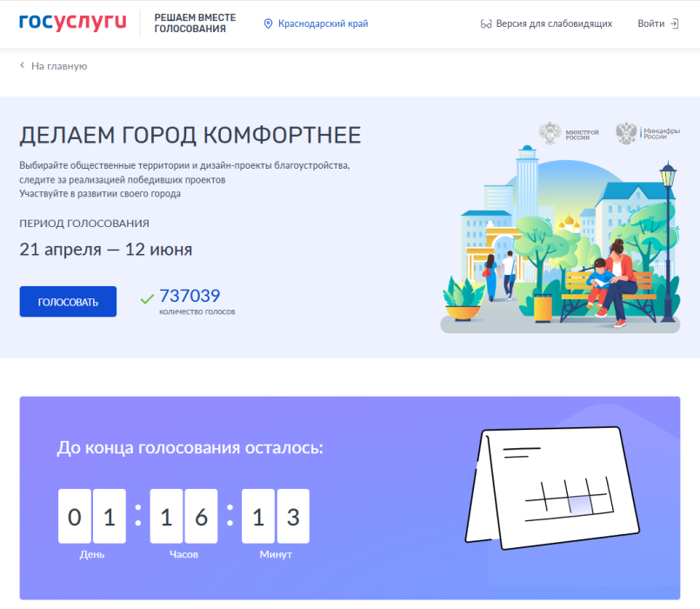This screenshot has height=609, width=700.
Task: Open РЕШАЕМ ВМЕСТЕ ГОЛОСОВАНИЯ section link
Action: (195, 23)
